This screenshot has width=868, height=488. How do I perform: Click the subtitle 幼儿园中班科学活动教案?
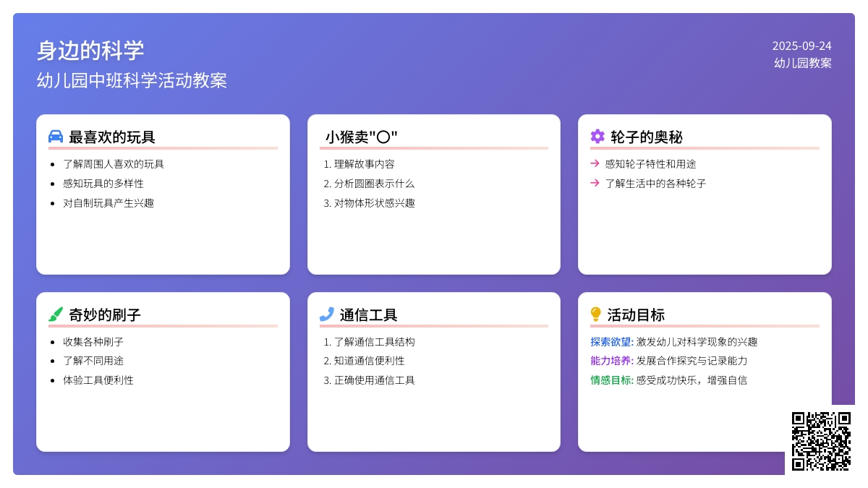(132, 80)
